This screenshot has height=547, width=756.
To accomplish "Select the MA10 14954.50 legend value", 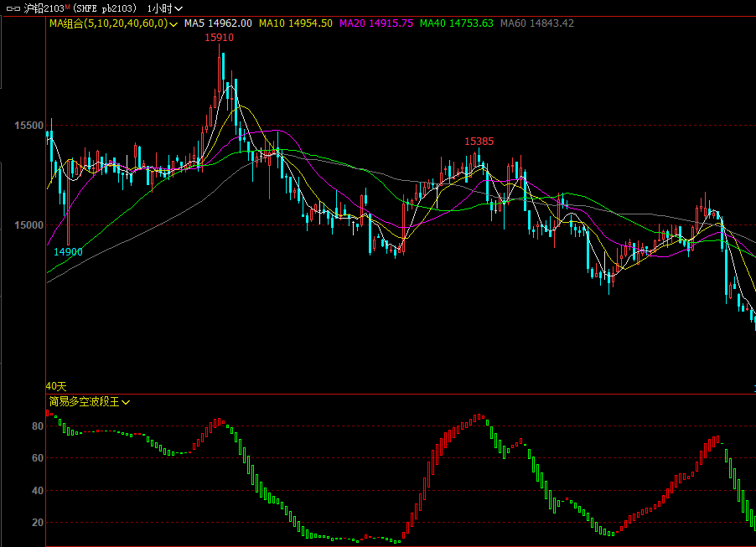I will [296, 23].
